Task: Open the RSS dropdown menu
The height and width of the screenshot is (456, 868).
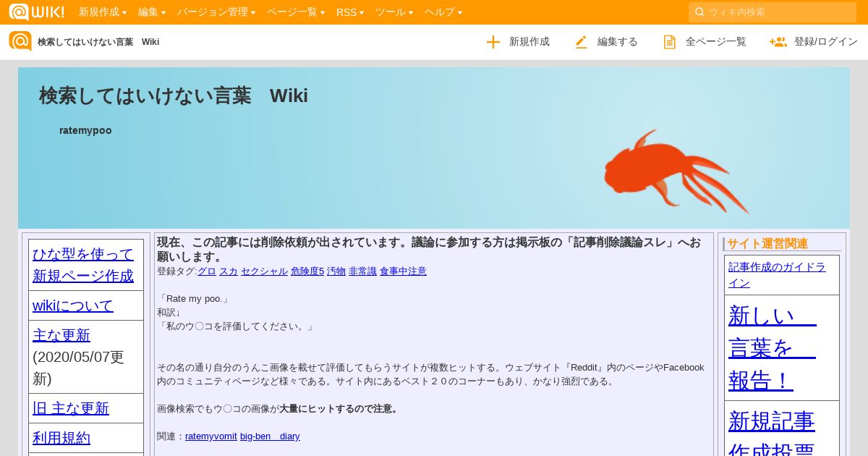Action: [x=350, y=12]
